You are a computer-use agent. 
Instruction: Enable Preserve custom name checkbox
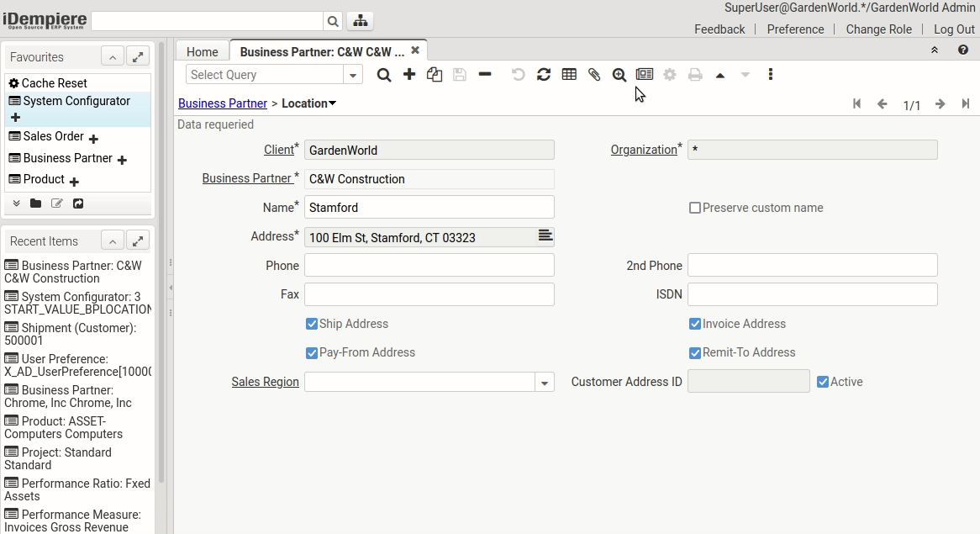[x=695, y=208]
